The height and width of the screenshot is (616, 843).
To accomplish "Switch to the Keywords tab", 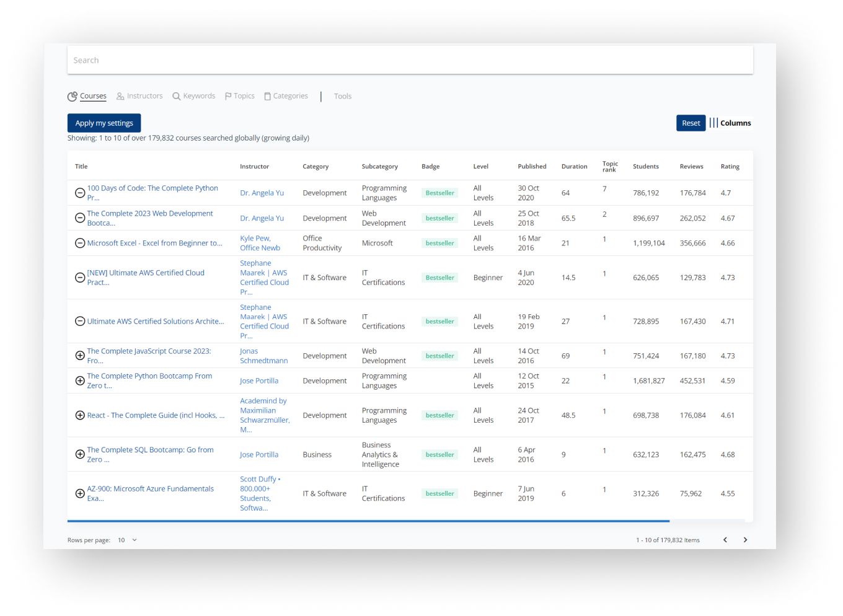I will pyautogui.click(x=194, y=96).
